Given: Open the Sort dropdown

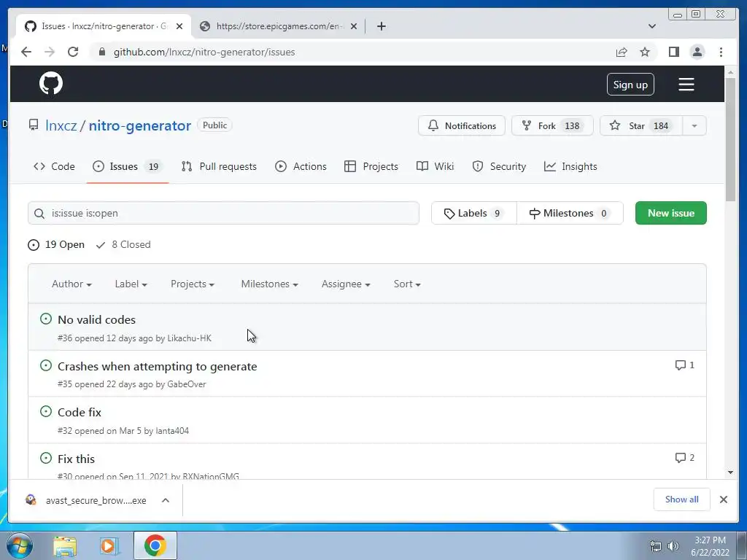Looking at the screenshot, I should pos(407,284).
